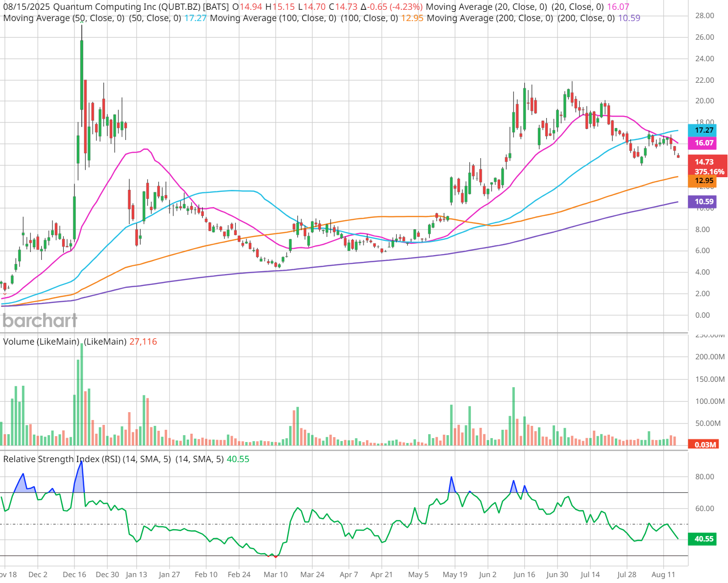This screenshot has height=583, width=728.
Task: Click the Feb 24 date label
Action: (239, 575)
